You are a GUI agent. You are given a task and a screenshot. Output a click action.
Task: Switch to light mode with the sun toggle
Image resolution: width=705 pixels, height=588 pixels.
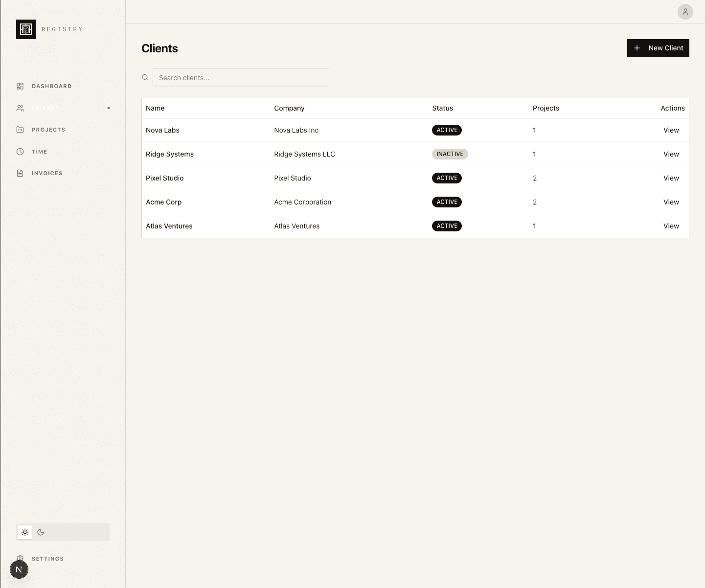pyautogui.click(x=25, y=532)
